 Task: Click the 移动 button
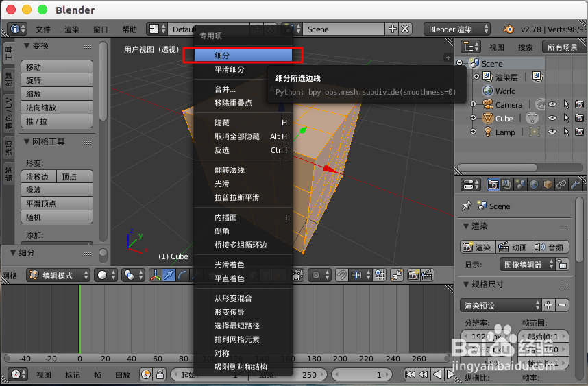click(x=57, y=67)
